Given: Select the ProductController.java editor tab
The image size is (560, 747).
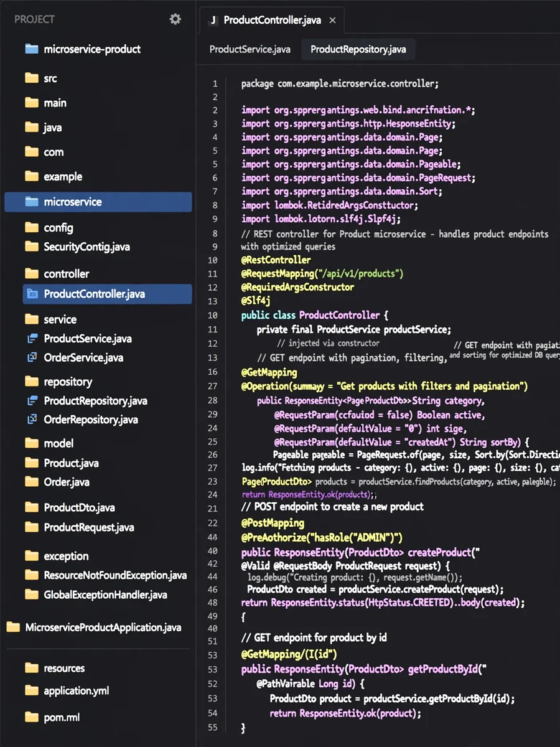Looking at the screenshot, I should [272, 20].
